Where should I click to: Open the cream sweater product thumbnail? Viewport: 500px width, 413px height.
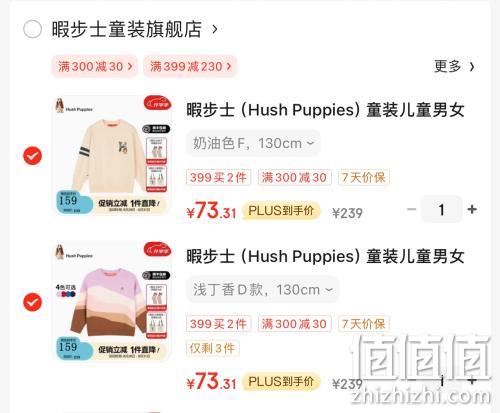tap(113, 155)
